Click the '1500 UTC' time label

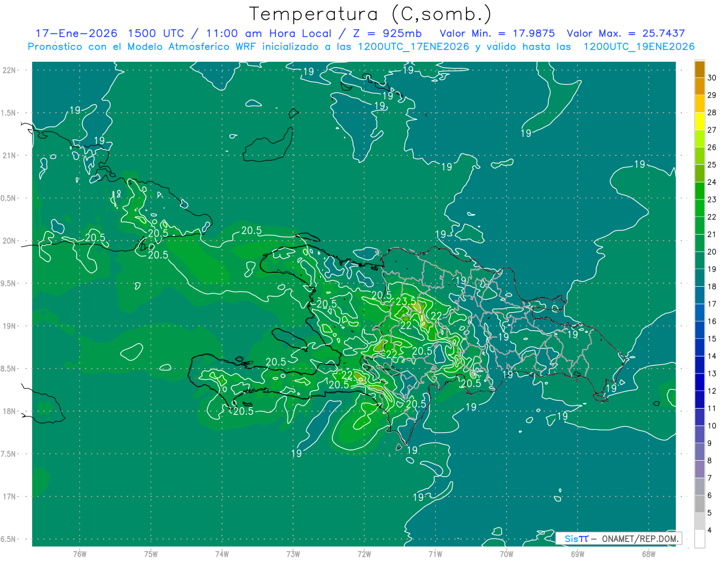[156, 33]
